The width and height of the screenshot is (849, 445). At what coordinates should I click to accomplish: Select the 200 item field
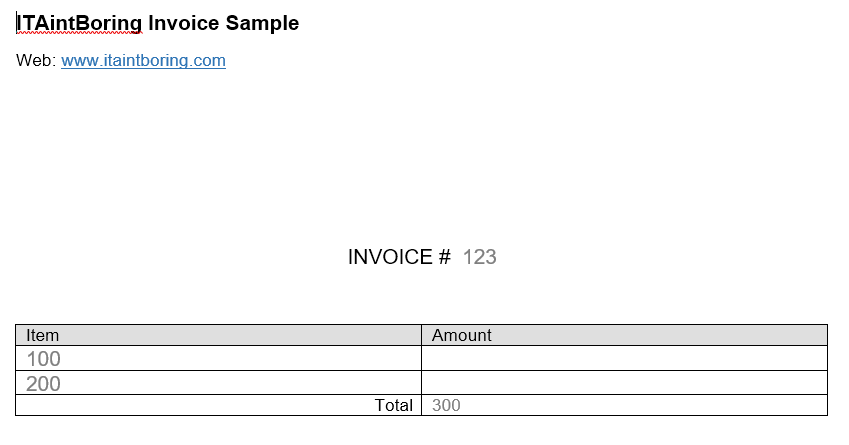pos(43,383)
